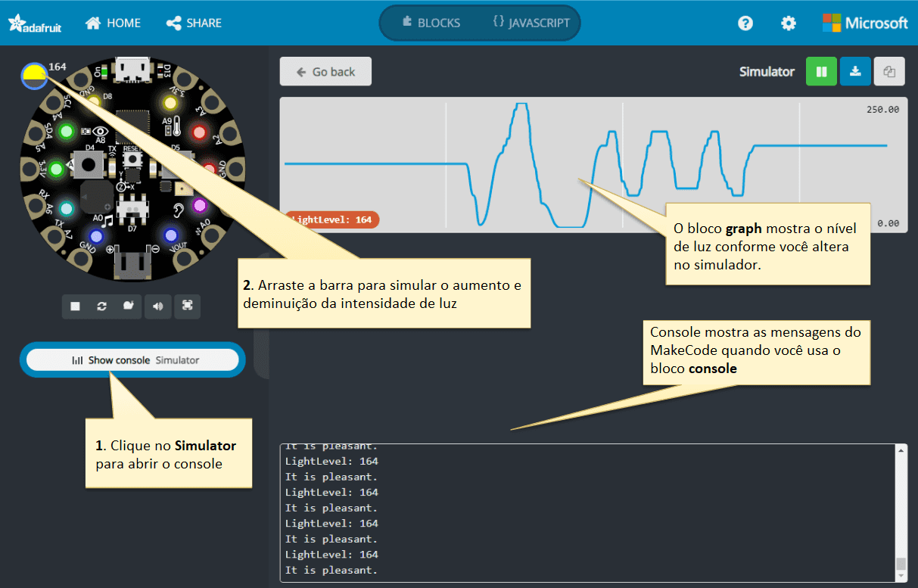Switch to the Blocks editor tab
The height and width of the screenshot is (588, 918).
(x=431, y=23)
